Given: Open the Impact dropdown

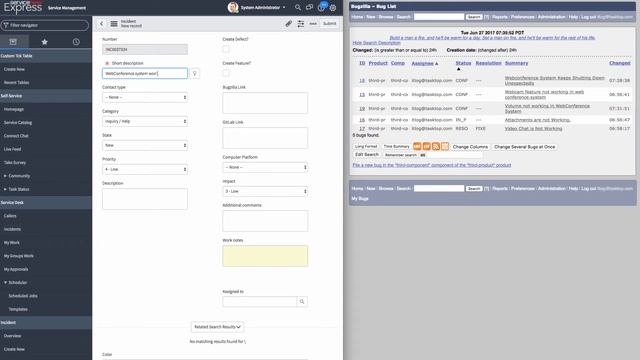Looking at the screenshot, I should click(x=265, y=191).
